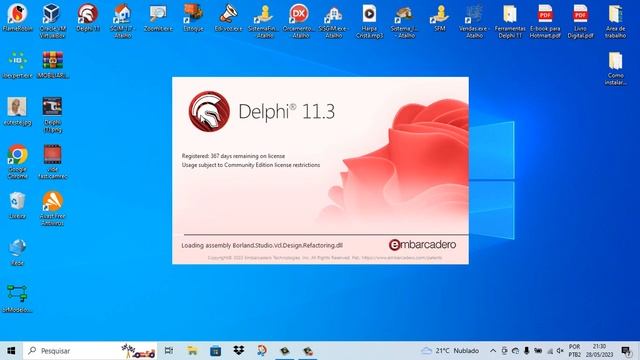Switch the POR PTB2 input language
The width and height of the screenshot is (640, 360).
click(574, 351)
